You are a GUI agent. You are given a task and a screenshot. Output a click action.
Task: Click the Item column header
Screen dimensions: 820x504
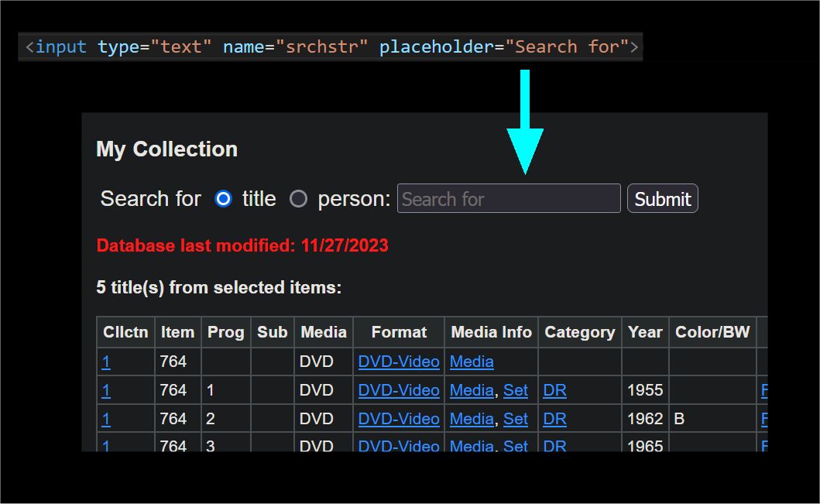(178, 332)
